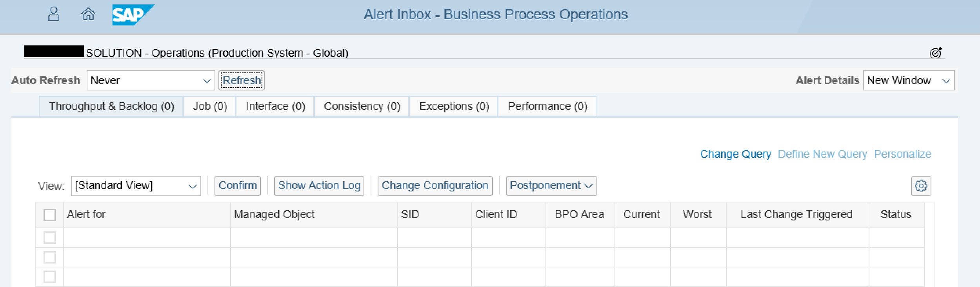
Task: Click Last Change Triggered column header
Action: (x=798, y=215)
